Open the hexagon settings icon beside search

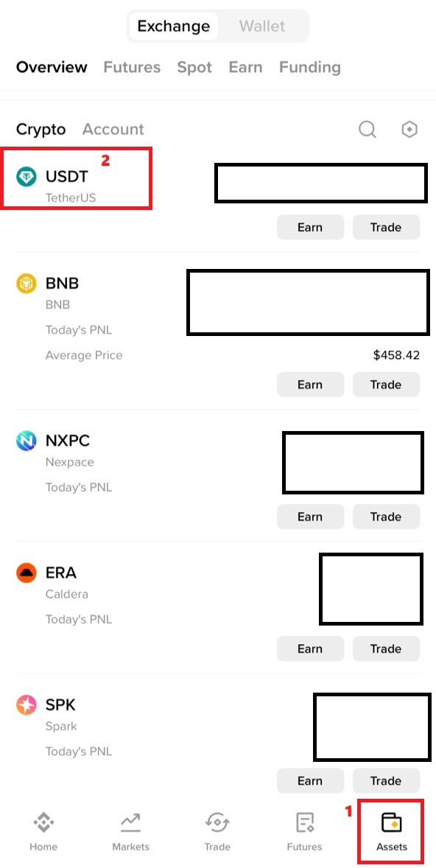tap(409, 130)
